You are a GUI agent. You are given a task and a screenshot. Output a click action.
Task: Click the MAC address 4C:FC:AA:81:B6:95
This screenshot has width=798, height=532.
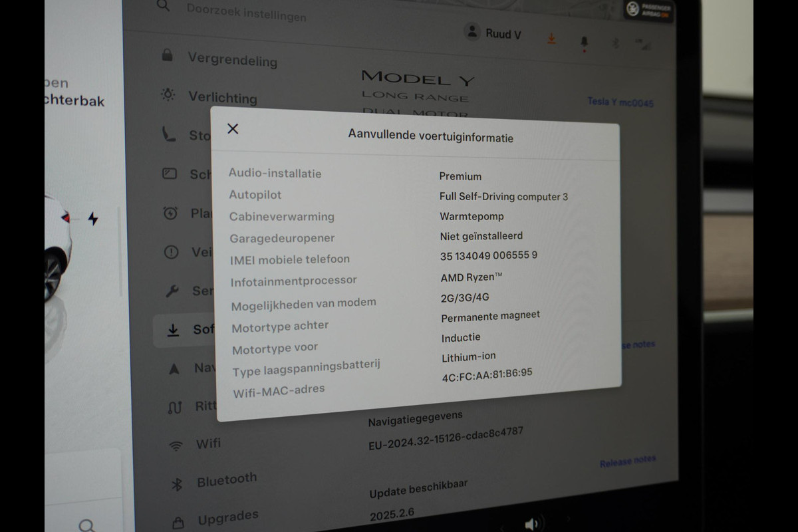point(487,375)
